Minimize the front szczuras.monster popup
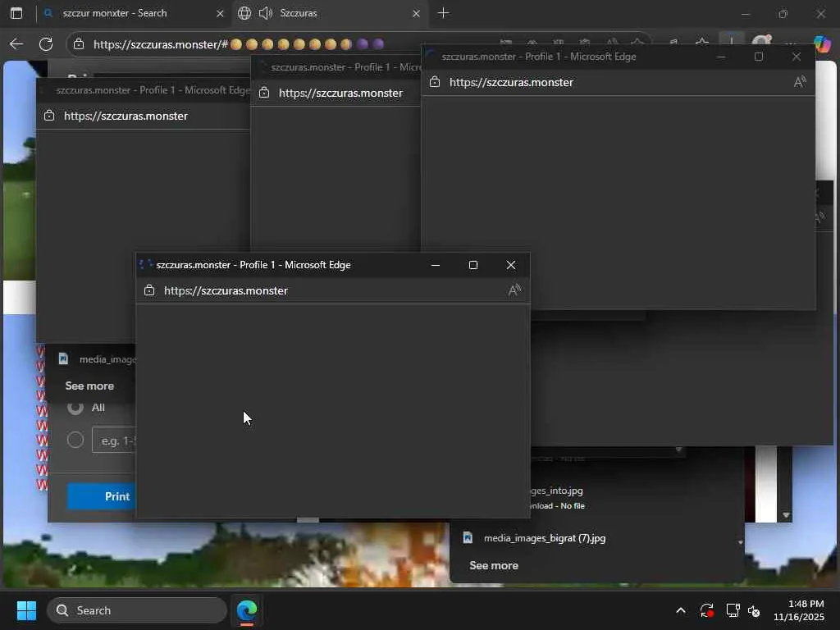Viewport: 840px width, 630px height. coord(436,265)
